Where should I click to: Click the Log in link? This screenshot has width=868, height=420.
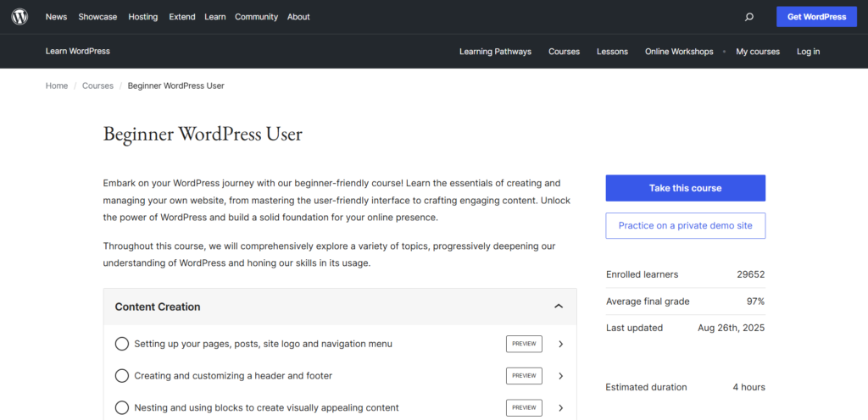pyautogui.click(x=808, y=52)
